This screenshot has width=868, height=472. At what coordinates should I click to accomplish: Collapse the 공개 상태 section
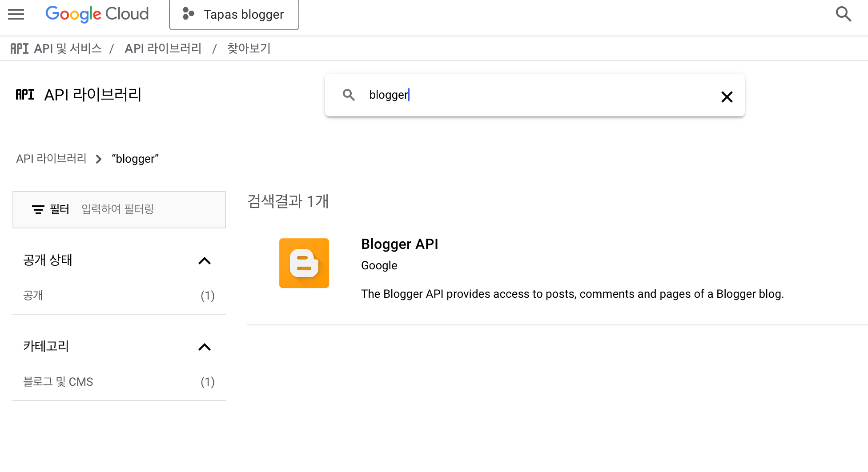[x=205, y=261]
